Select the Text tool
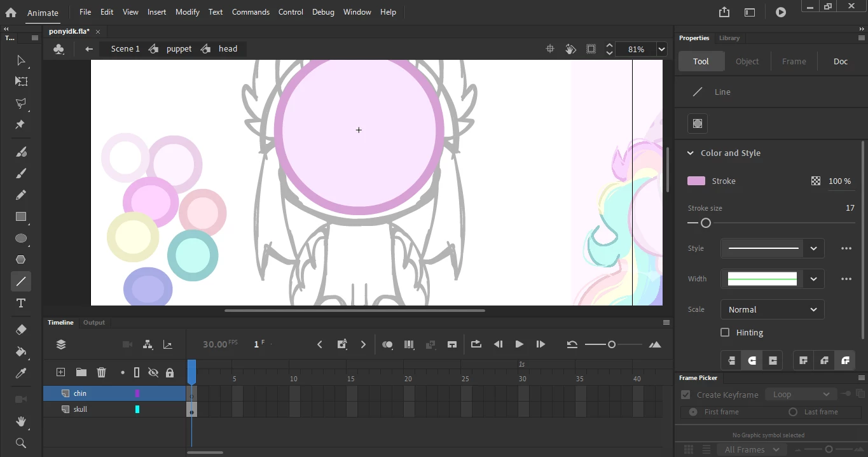Viewport: 868px width, 457px height. (21, 303)
